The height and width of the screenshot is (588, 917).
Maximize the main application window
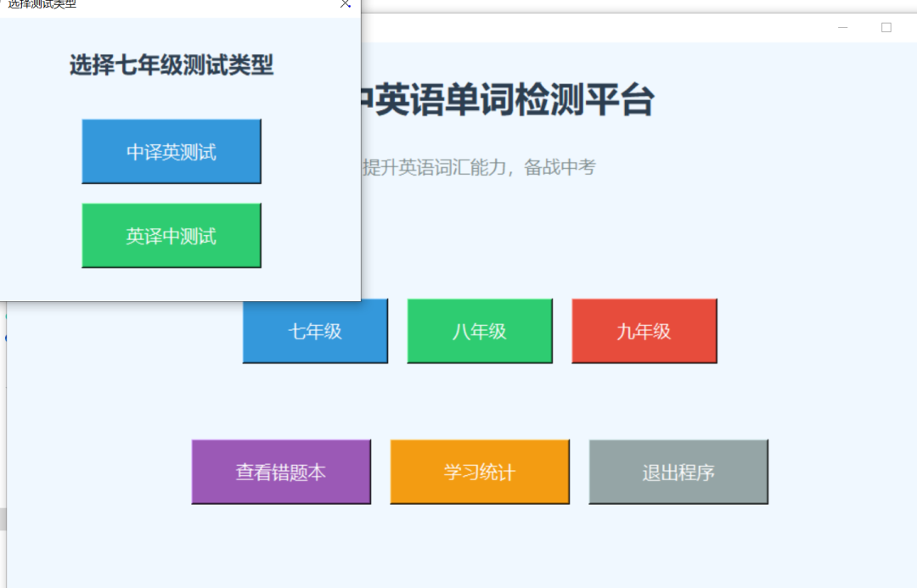[x=886, y=27]
